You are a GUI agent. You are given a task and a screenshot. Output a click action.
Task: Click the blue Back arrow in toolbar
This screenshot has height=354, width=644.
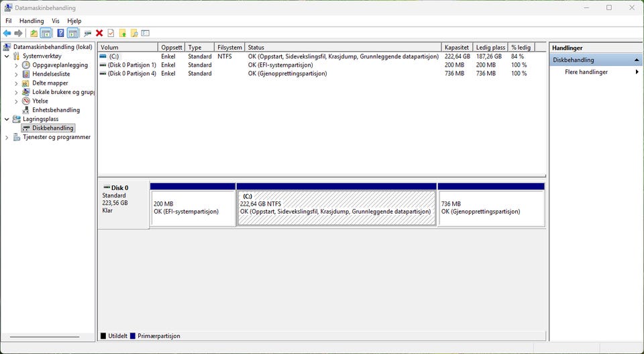click(7, 34)
